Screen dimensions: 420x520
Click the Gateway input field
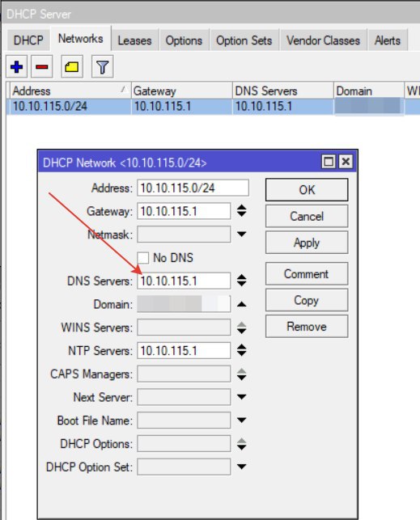click(x=184, y=211)
